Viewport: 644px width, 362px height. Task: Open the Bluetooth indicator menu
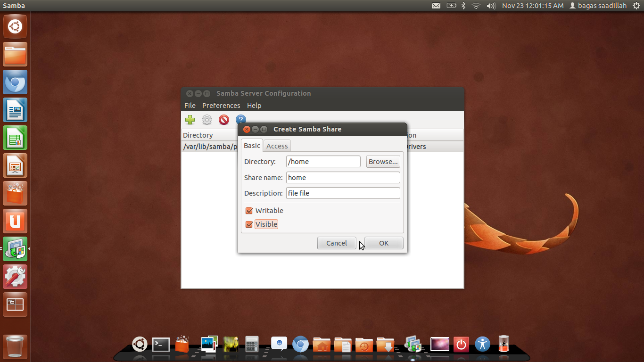tap(463, 6)
